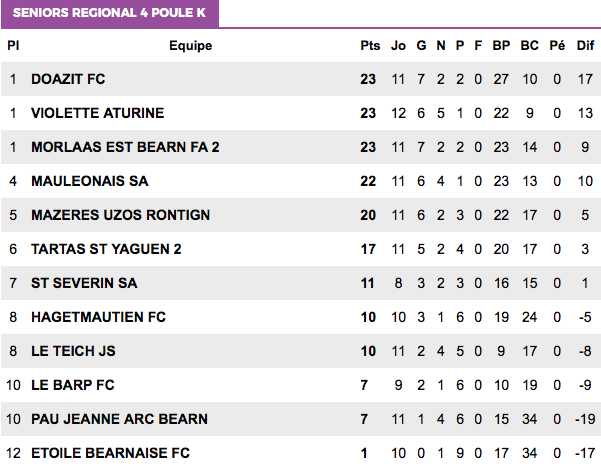Click the Jo column header
This screenshot has width=601, height=467.
click(398, 46)
